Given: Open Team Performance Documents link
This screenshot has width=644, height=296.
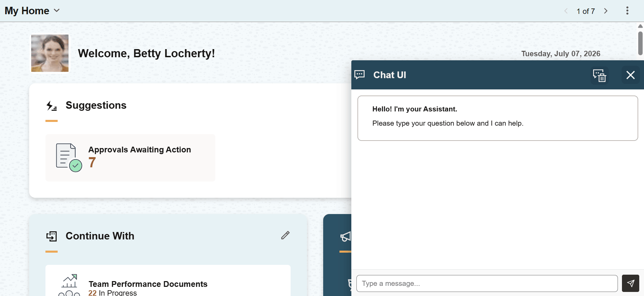Looking at the screenshot, I should (148, 284).
